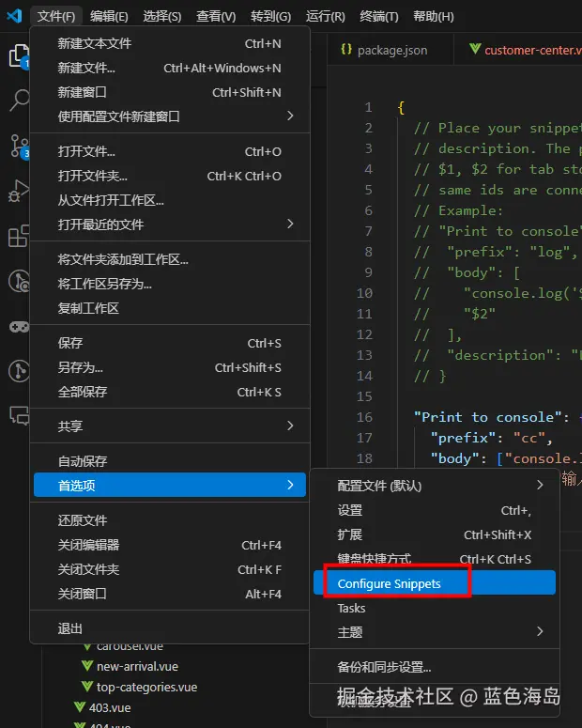Click the Vue icon beside 403.vue
This screenshot has height=728, width=582.
pyautogui.click(x=80, y=707)
